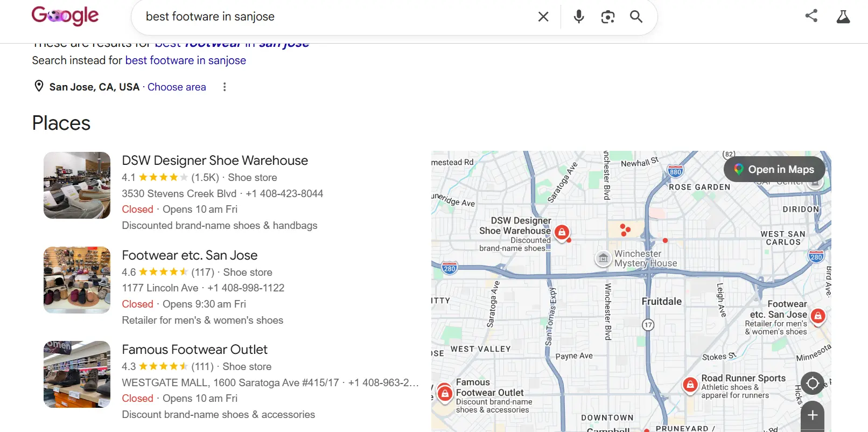Image resolution: width=868 pixels, height=432 pixels.
Task: Click the share icon
Action: tap(811, 16)
